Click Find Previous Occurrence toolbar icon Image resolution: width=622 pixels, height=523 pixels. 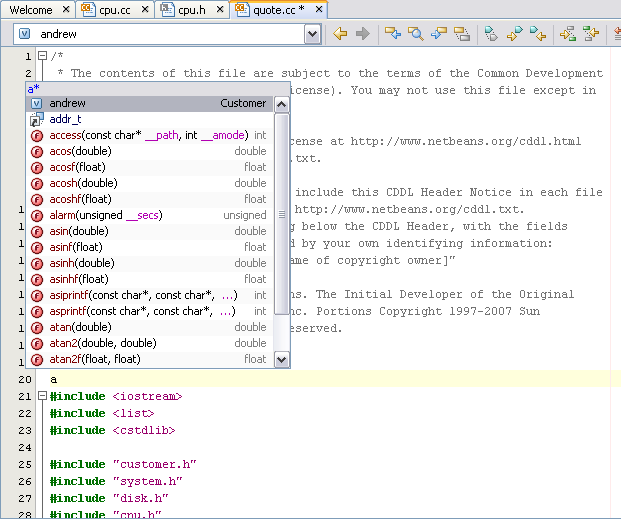point(393,34)
